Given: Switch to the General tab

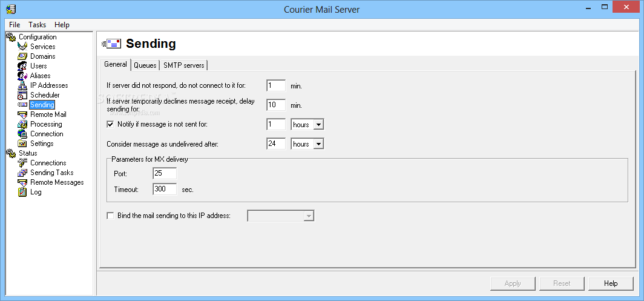Looking at the screenshot, I should point(116,65).
